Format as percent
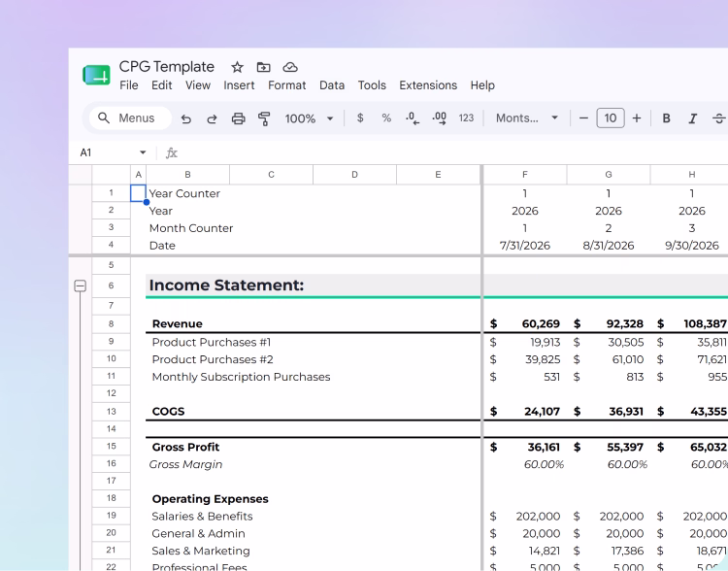728x571 pixels. [386, 118]
